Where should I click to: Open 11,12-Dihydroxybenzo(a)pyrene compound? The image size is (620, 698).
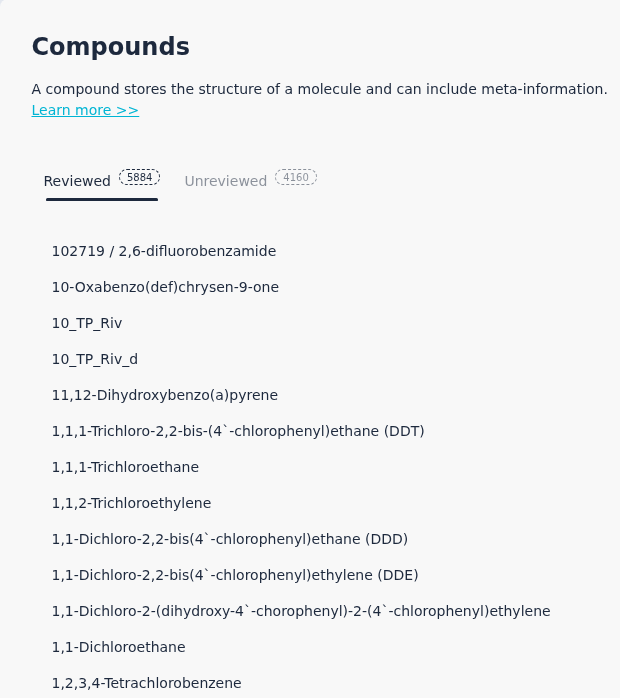click(164, 395)
